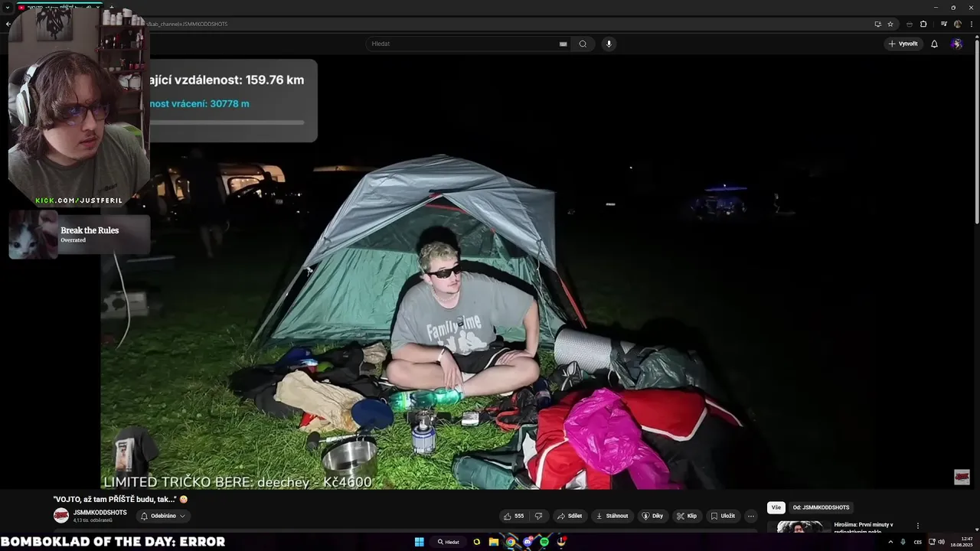Bookmark this page with the star icon

pyautogui.click(x=890, y=24)
